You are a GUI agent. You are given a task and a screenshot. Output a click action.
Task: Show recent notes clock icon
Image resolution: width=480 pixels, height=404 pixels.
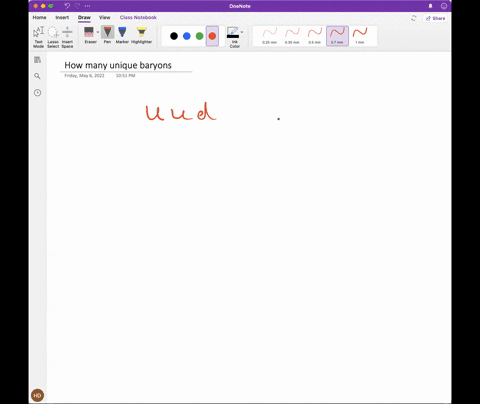37,93
